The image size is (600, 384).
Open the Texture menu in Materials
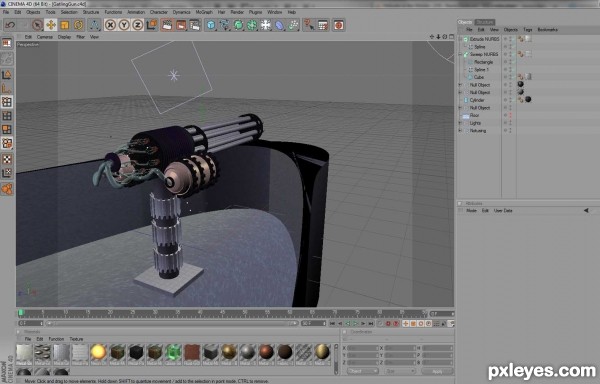76,339
